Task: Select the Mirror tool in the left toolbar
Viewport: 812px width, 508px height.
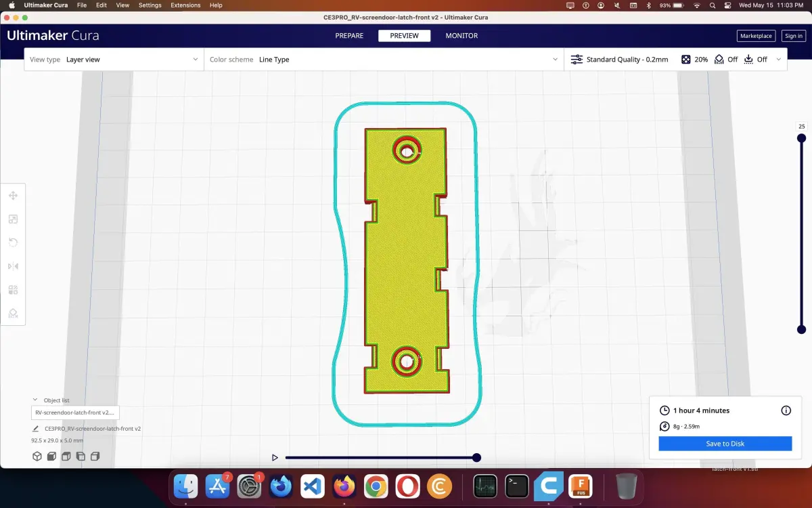Action: click(x=13, y=266)
